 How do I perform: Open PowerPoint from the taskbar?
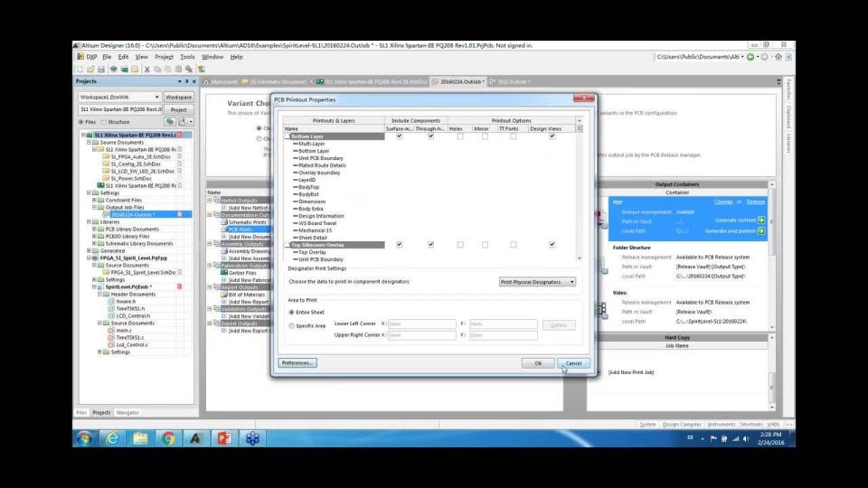(x=224, y=438)
